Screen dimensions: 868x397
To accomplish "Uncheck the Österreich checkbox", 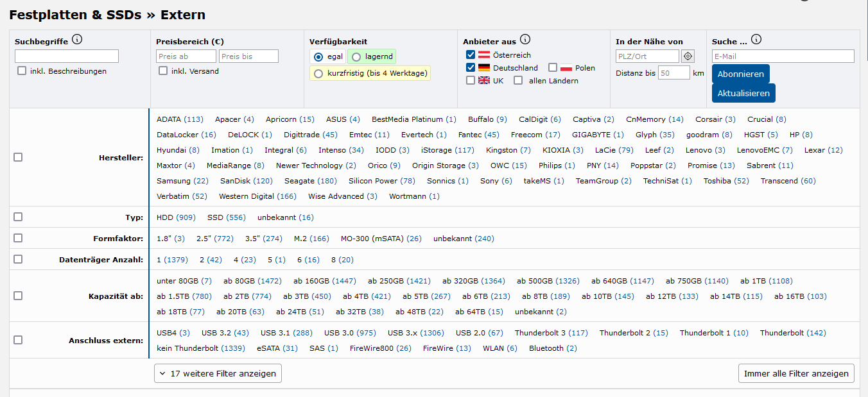I will [471, 55].
